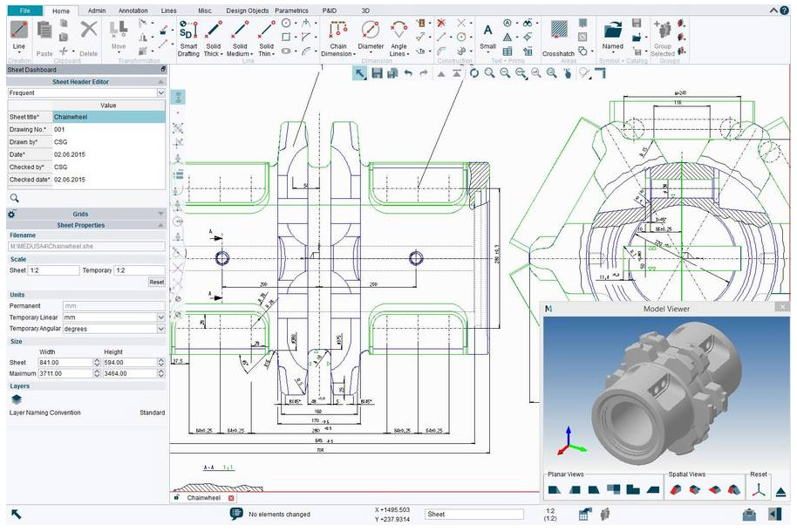Click the status bar mailbox icon

[x=749, y=515]
